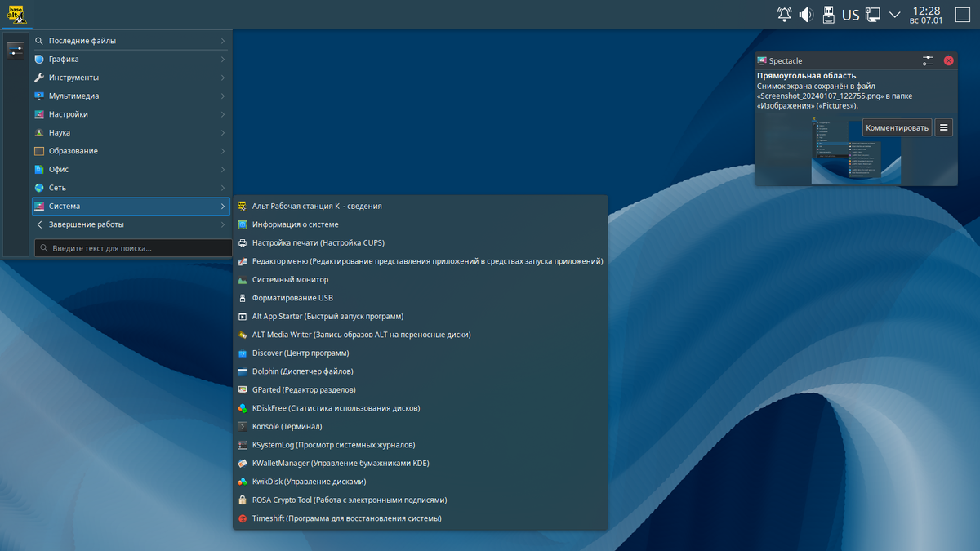Select the Система menu category
Image resolution: width=980 pixels, height=551 pixels.
click(x=131, y=207)
